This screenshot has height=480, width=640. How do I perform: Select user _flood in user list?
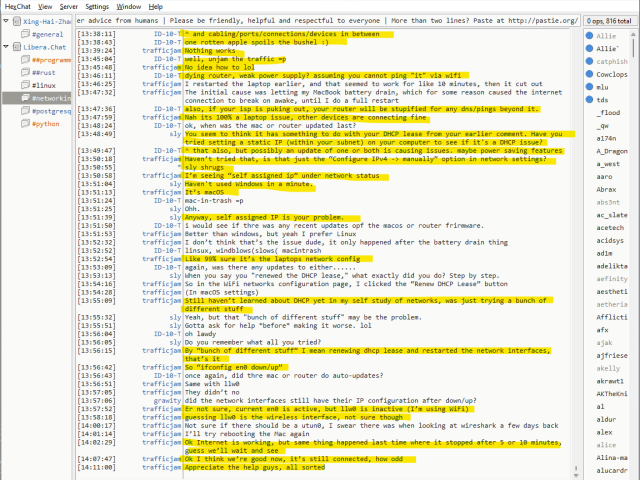(608, 113)
